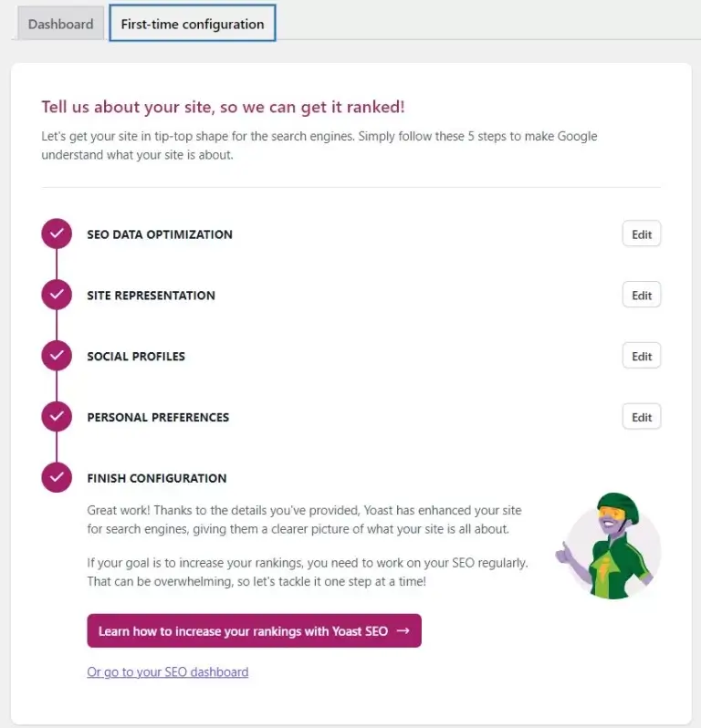Edit the Social Profiles step
Image resolution: width=701 pixels, height=728 pixels.
pos(642,356)
